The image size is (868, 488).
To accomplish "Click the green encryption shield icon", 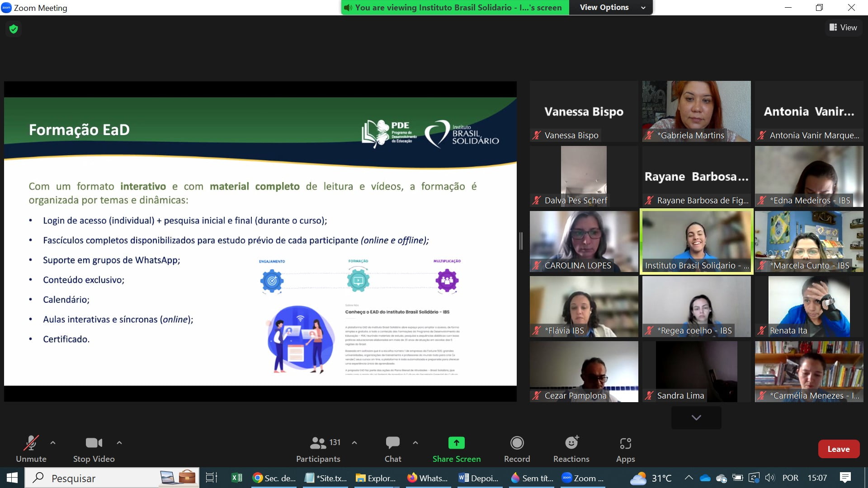I will point(14,29).
